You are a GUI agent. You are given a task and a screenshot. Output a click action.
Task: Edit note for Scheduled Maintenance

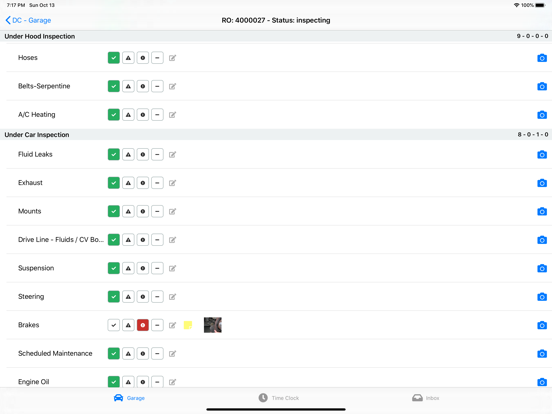(x=172, y=353)
